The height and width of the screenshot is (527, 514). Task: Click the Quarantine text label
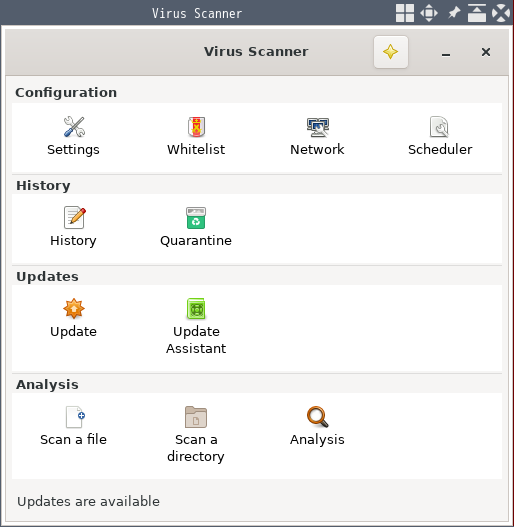tap(196, 241)
